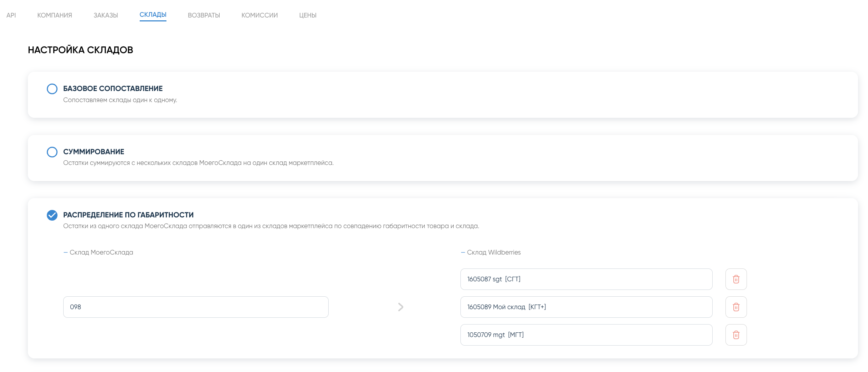Screen dimensions: 868x372
Task: Click the Базовое сопоставление heading text
Action: point(113,89)
